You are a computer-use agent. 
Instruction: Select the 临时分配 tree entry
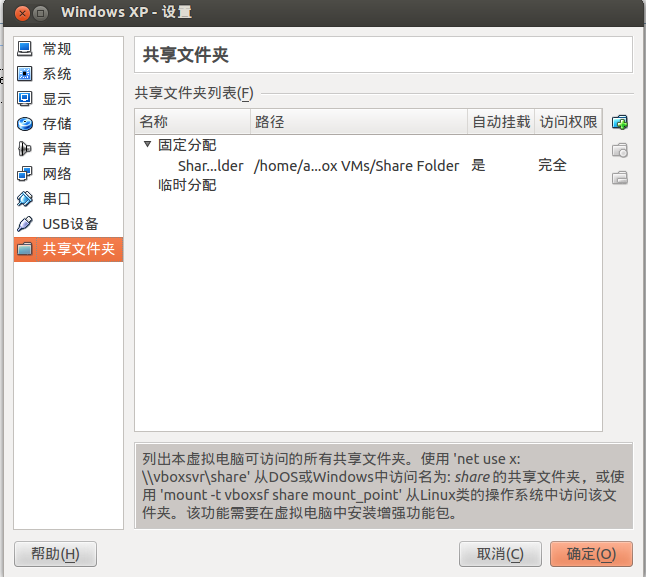(187, 185)
